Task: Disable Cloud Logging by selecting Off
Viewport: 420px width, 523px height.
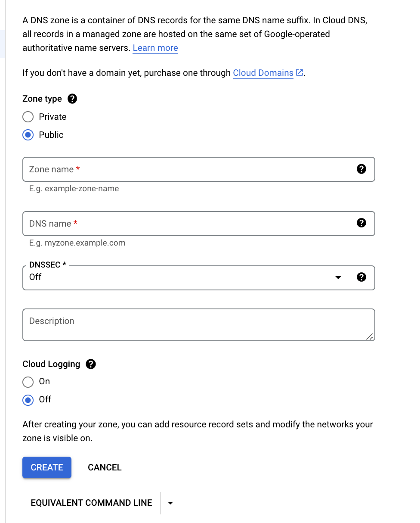Action: click(x=28, y=400)
